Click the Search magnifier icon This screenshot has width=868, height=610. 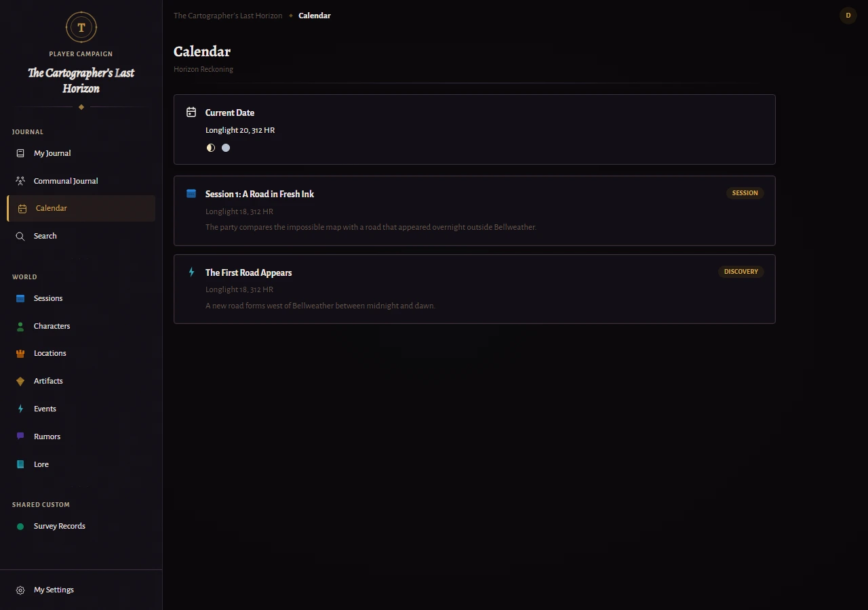[x=20, y=236]
